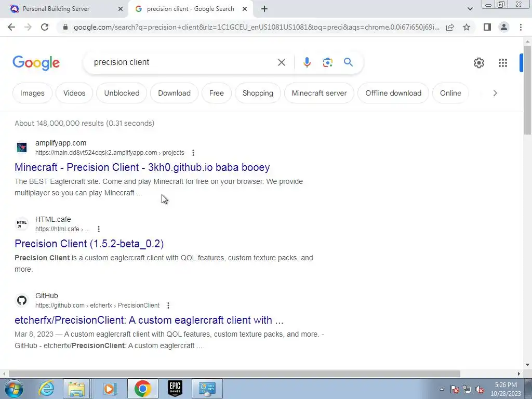Open Google quick settings gear
The height and width of the screenshot is (399, 532).
[x=478, y=63]
